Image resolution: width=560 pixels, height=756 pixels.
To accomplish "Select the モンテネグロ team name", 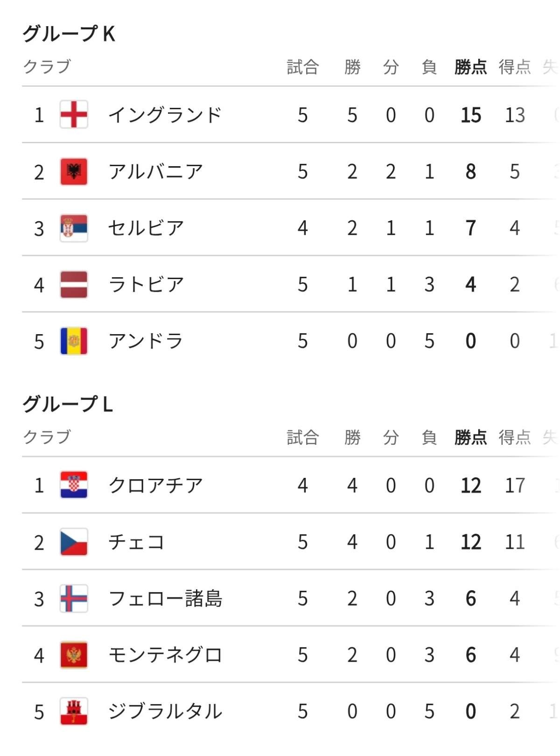I will pos(165,655).
